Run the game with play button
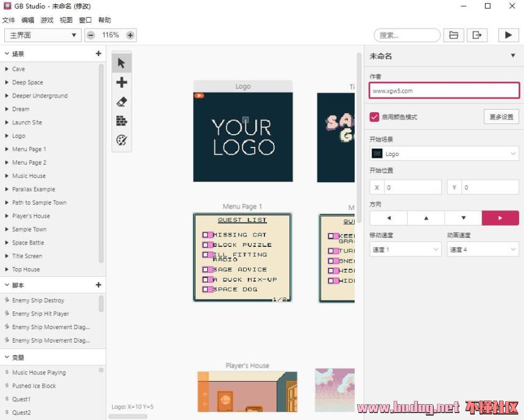Screen dimensions: 524x420 [x=508, y=35]
